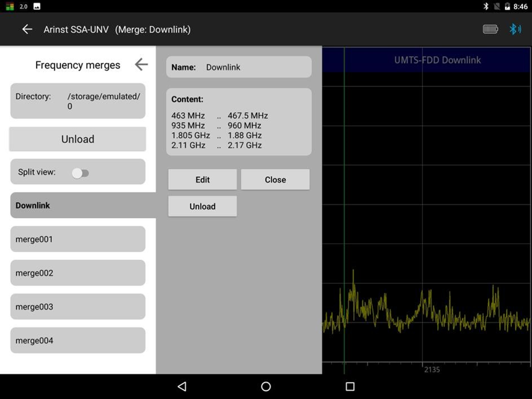Collapse Frequency merges panel with arrow

click(141, 64)
